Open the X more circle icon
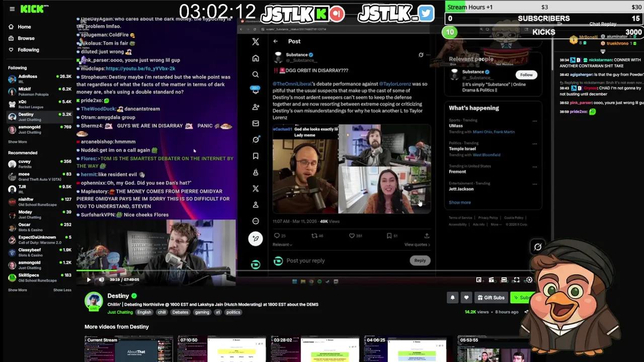644x362 pixels. pos(256,221)
